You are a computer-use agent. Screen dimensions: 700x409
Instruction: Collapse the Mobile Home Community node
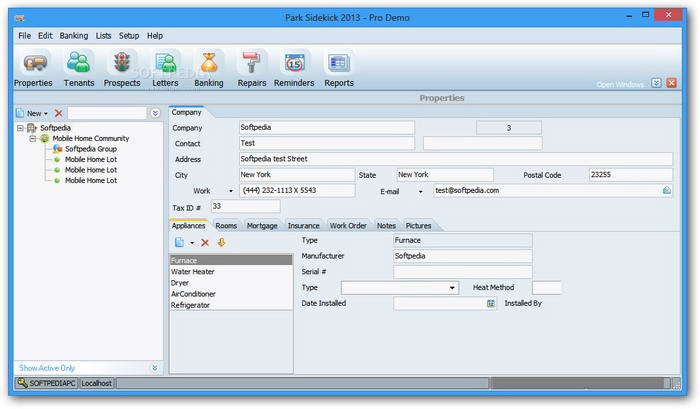(32, 138)
